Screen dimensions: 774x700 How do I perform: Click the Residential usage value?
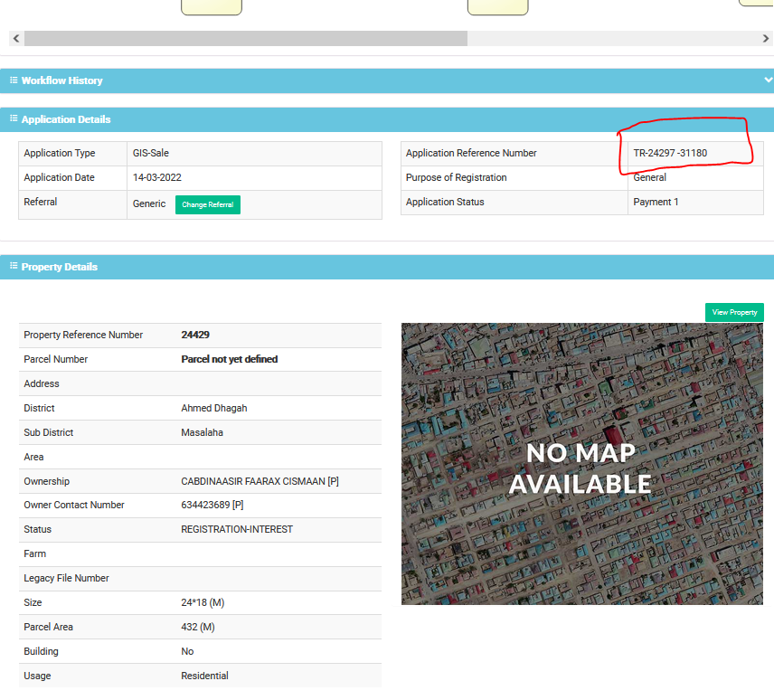pos(205,676)
